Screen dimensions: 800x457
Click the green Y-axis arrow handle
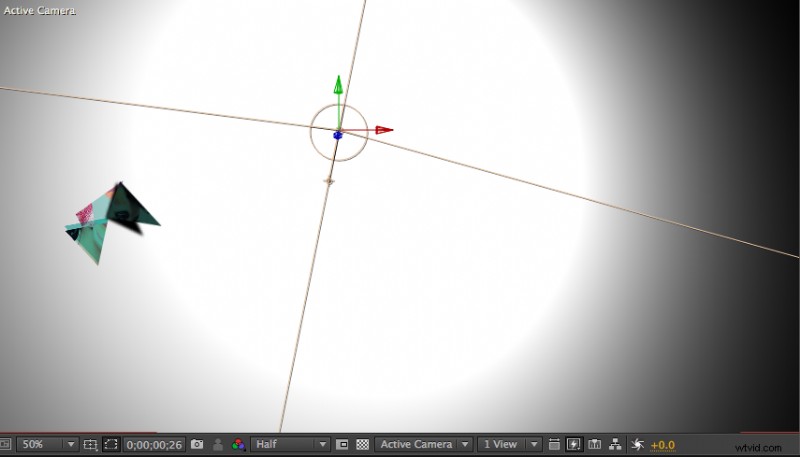(338, 84)
